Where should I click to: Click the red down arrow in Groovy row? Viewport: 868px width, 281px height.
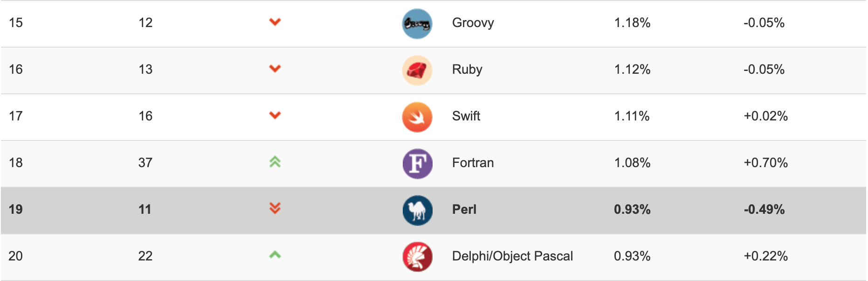pos(275,22)
